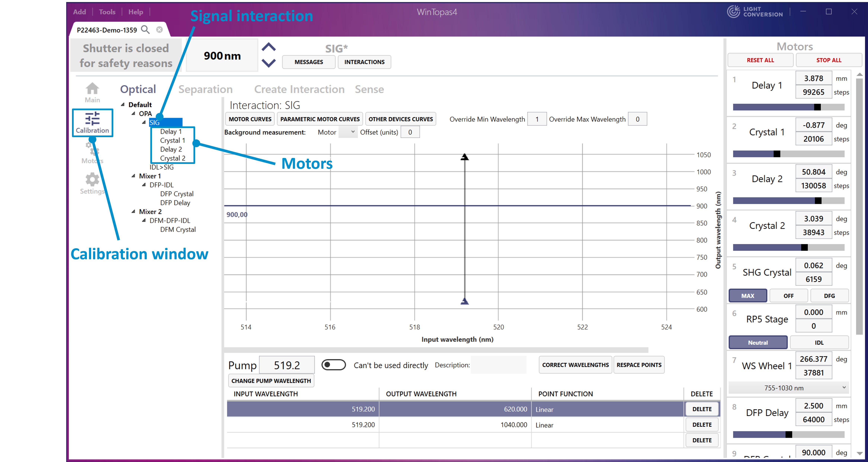Open the Add menu
Screen dimensions: 868x462
coord(79,12)
